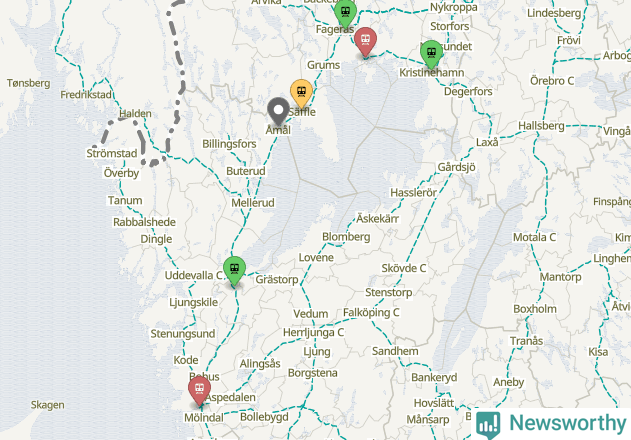
Task: Select the Alingsås station label
Action: coord(260,364)
